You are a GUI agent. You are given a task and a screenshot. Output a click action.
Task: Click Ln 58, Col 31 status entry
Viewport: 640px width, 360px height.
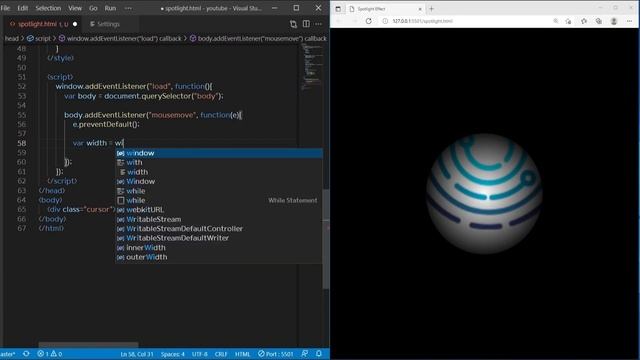[137, 354]
